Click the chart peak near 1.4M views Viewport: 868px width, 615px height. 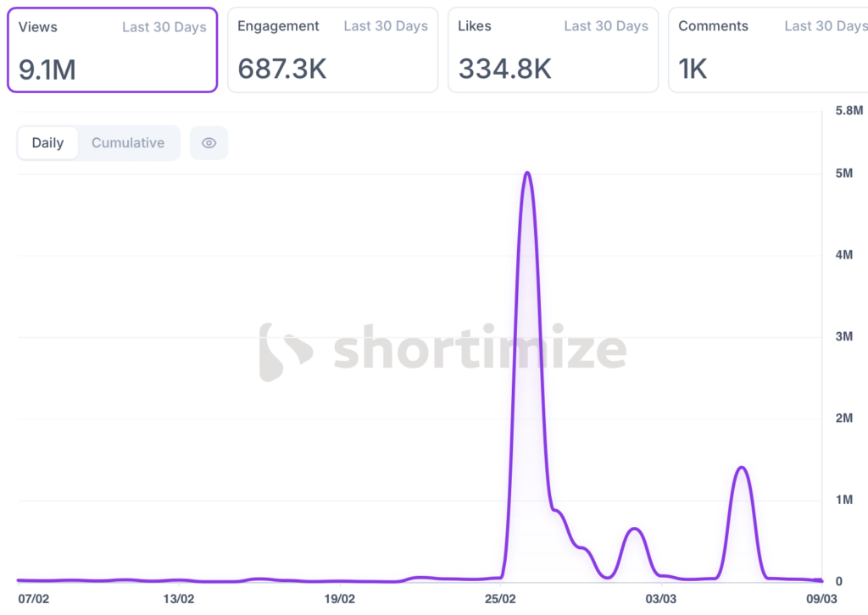[742, 468]
